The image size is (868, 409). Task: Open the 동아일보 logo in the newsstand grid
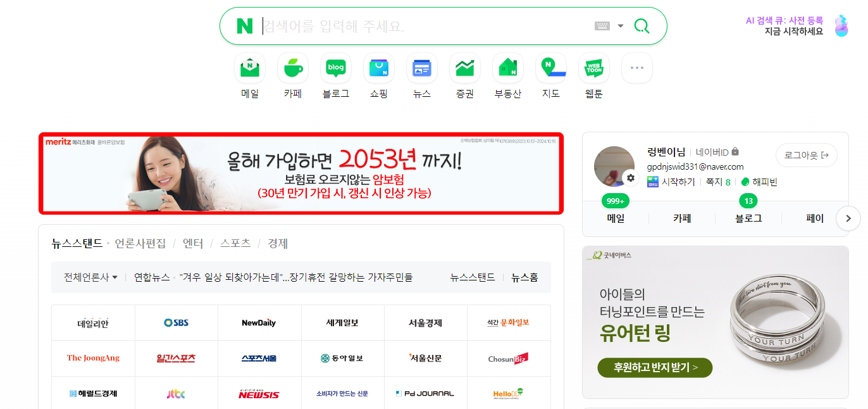(342, 358)
